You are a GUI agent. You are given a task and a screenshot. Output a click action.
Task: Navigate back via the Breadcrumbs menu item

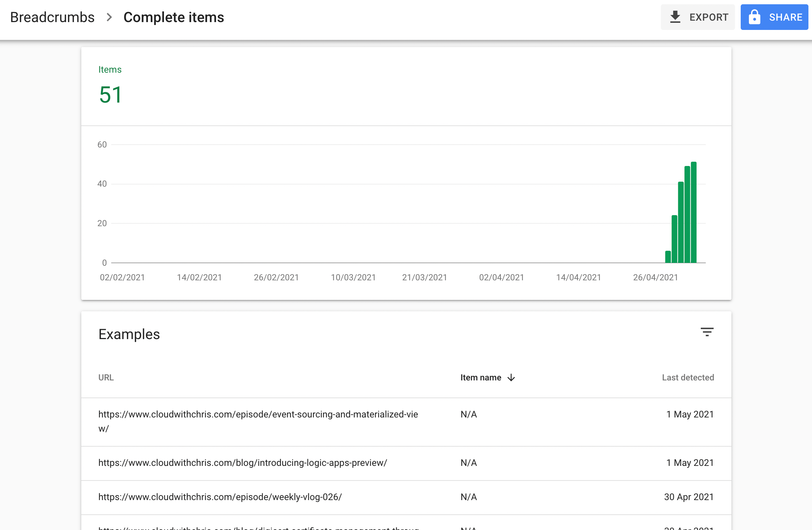tap(52, 17)
